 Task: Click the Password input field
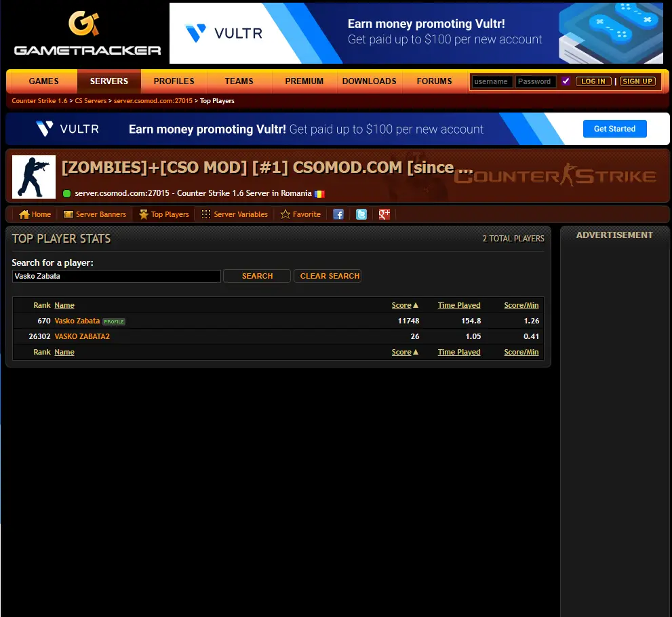point(535,81)
